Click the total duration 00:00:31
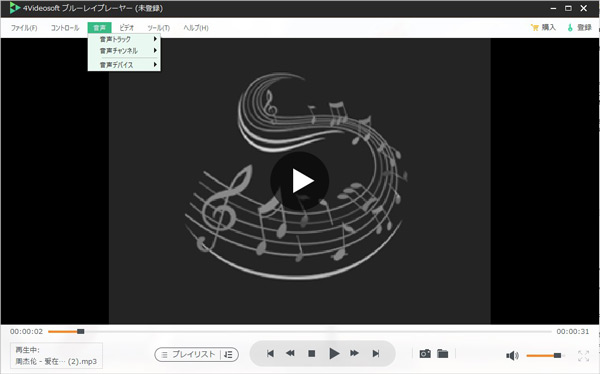The width and height of the screenshot is (600, 374). coord(573,332)
